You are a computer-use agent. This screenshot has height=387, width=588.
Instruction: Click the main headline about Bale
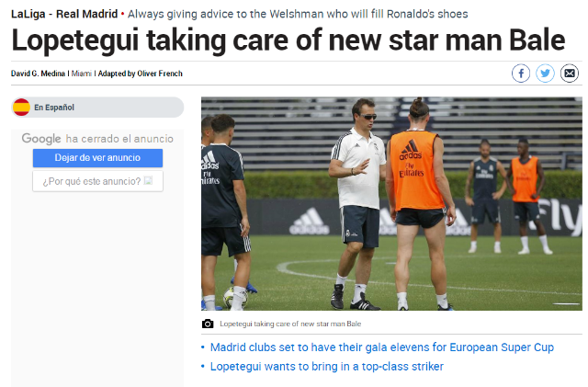tap(288, 40)
